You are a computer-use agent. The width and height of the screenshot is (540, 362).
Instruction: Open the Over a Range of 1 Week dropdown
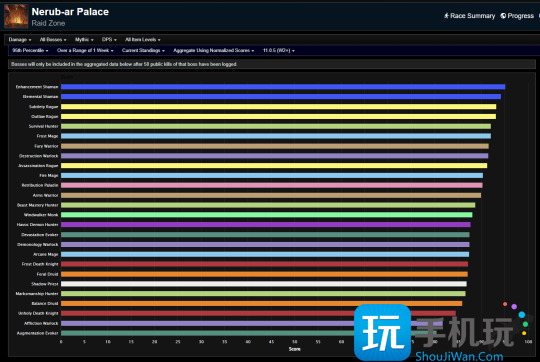(x=85, y=51)
